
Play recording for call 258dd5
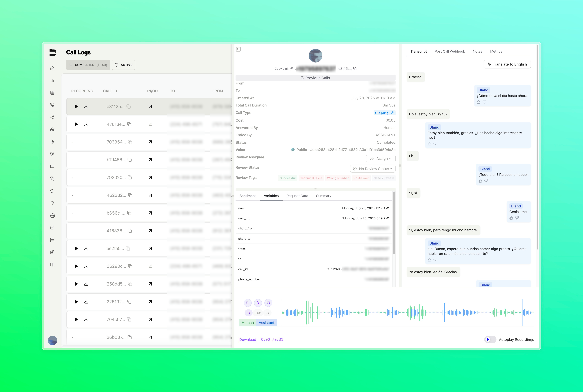click(76, 284)
